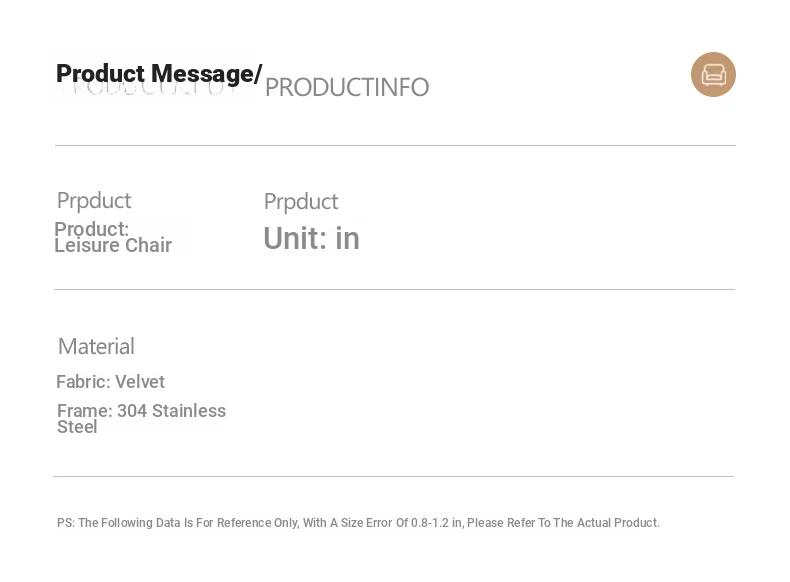790x582 pixels.
Task: Select the "Product Message/" heading
Action: (x=158, y=73)
